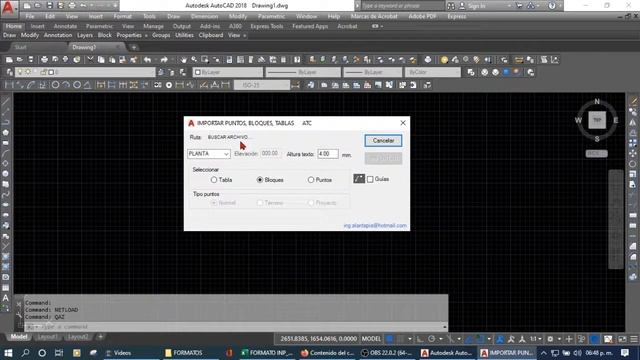Add new drawing tab with plus button
640x360 pixels.
click(133, 47)
